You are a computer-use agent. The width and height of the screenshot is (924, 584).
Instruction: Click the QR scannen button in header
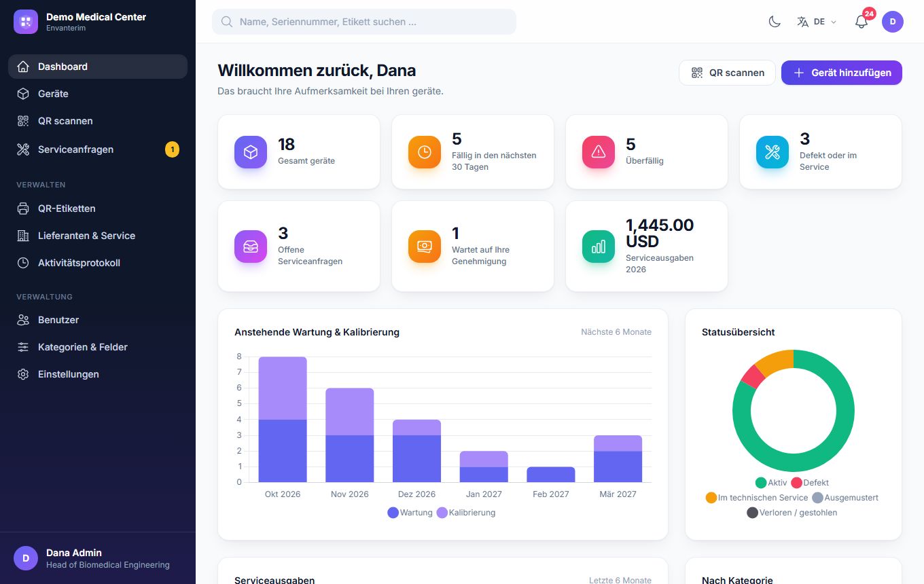coord(727,73)
